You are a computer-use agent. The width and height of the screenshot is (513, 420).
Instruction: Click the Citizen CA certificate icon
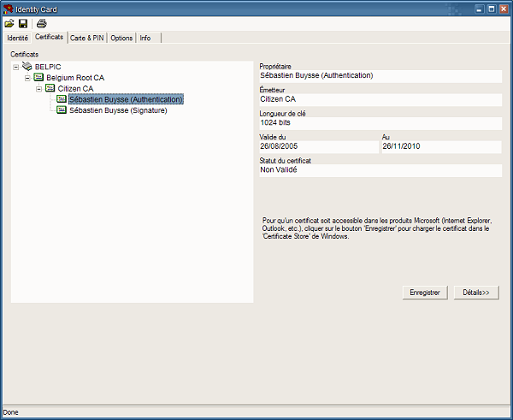pos(50,88)
